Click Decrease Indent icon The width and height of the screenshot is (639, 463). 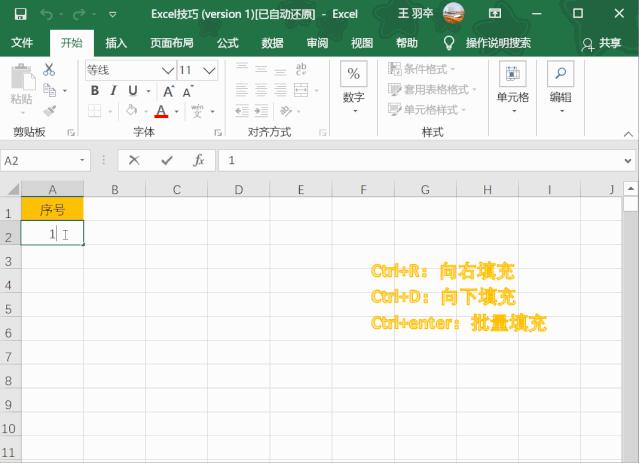(242, 110)
